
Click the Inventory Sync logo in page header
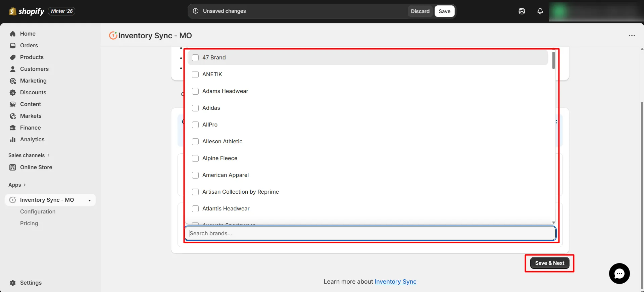pyautogui.click(x=113, y=35)
